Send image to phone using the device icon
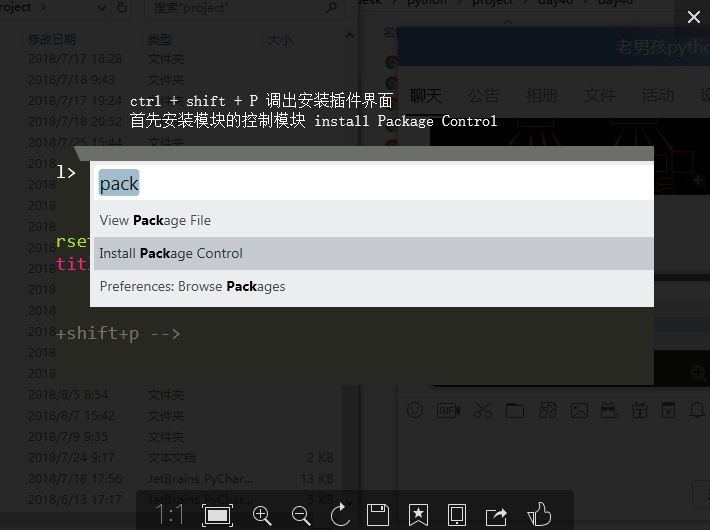 (456, 515)
